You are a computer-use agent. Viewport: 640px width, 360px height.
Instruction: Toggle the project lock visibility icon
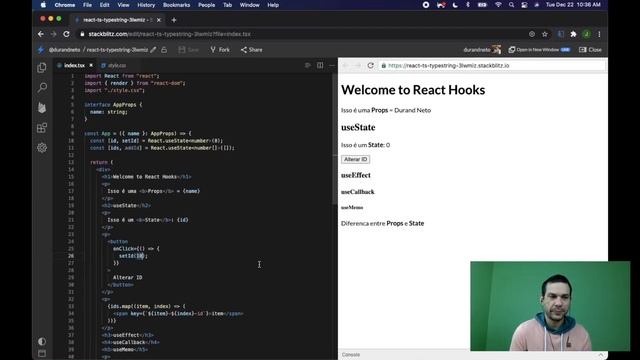coord(164,50)
